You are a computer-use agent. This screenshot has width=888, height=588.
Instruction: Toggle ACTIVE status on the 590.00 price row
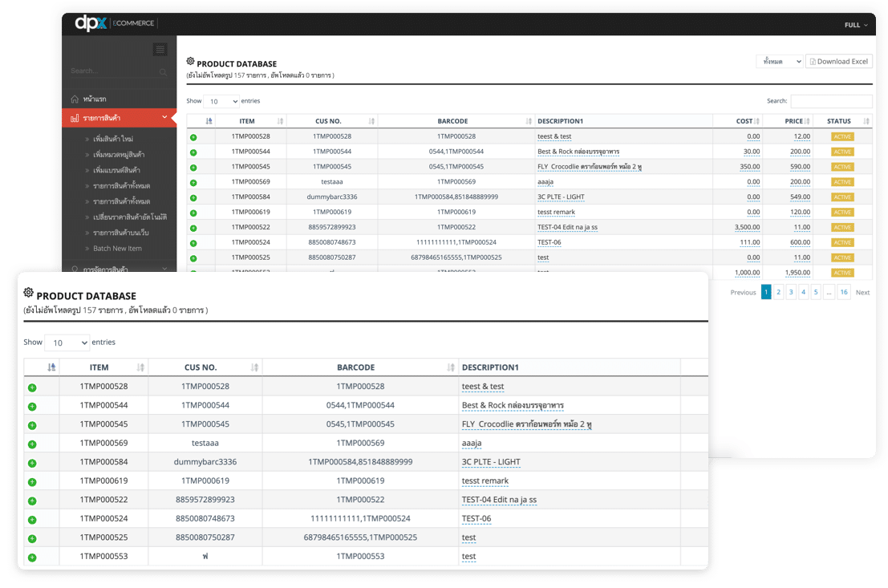842,167
